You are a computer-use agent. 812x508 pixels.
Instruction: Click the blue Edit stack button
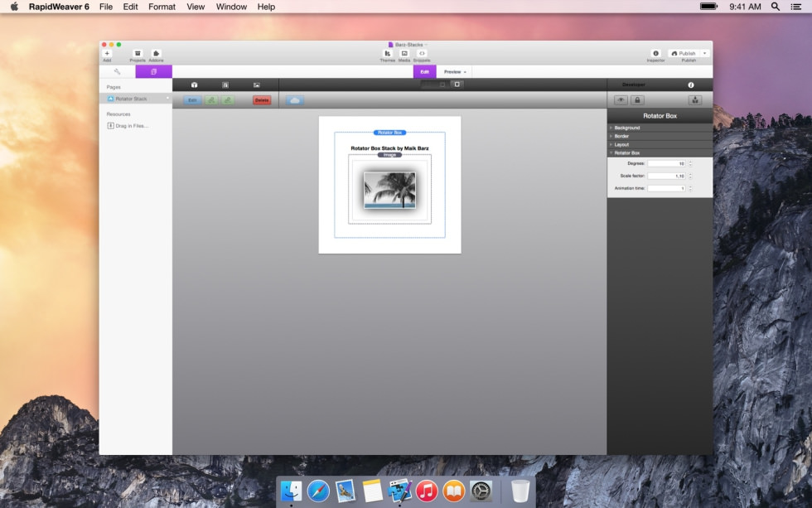(x=192, y=100)
